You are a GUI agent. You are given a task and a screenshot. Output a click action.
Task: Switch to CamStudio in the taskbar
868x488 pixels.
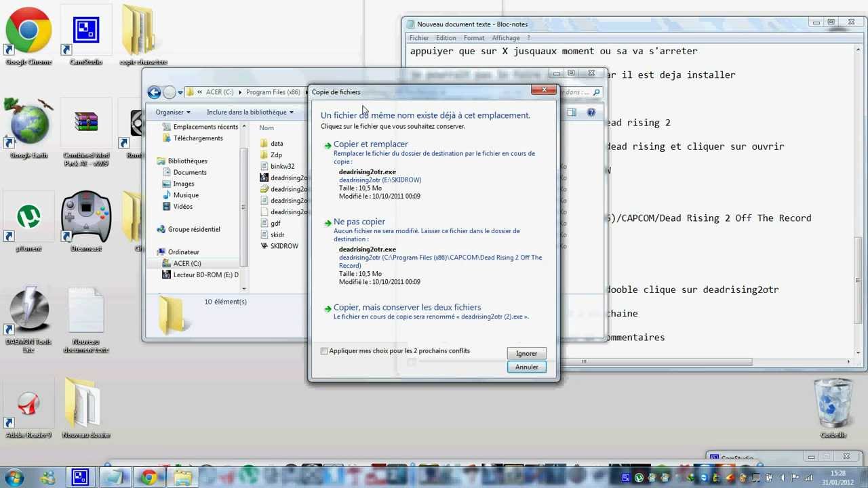coord(80,478)
